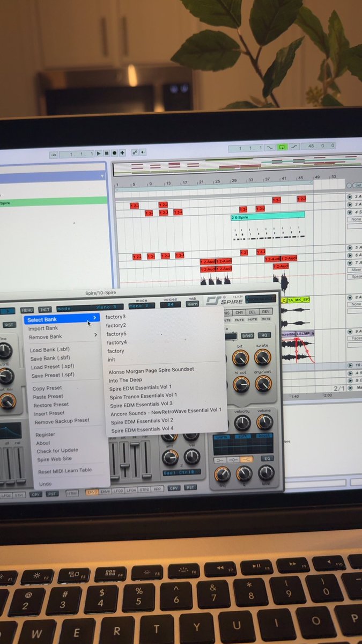Select Save Bank (.sbf)

tap(50, 358)
